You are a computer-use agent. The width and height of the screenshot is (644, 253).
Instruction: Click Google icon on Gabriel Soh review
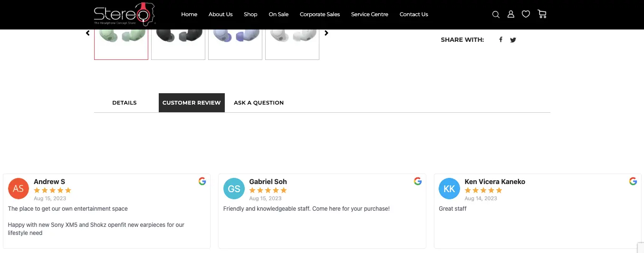click(418, 181)
